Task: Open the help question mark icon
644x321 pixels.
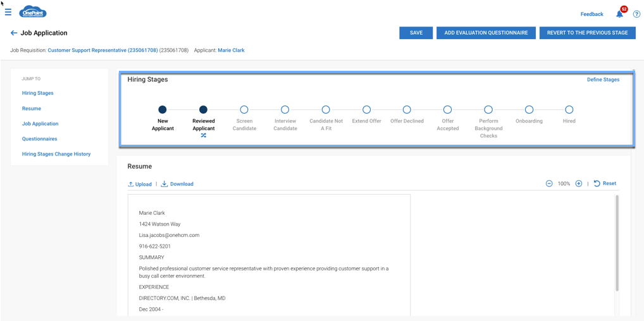Action: [636, 15]
